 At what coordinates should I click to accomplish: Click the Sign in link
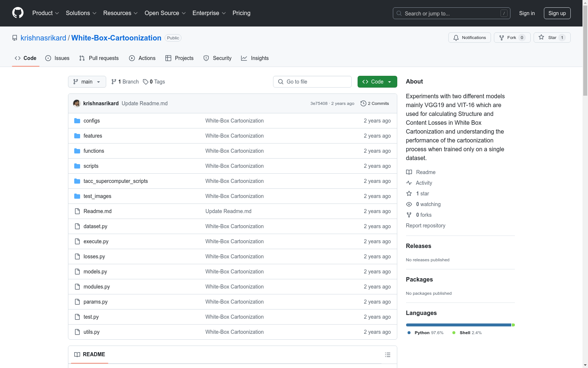tap(527, 13)
